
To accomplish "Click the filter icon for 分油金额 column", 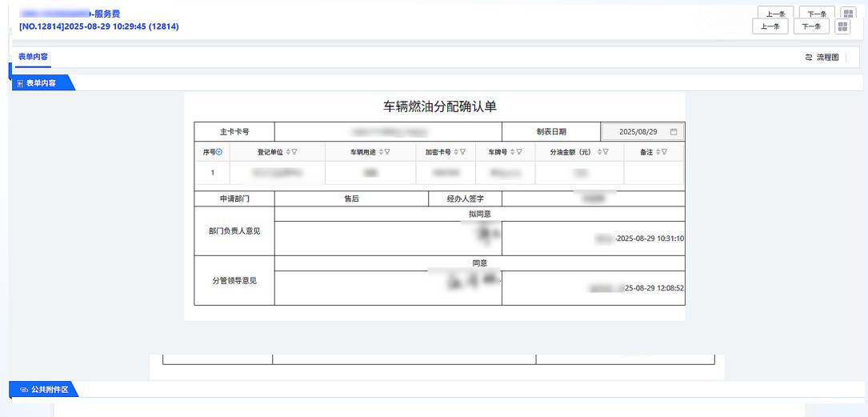I will 606,151.
